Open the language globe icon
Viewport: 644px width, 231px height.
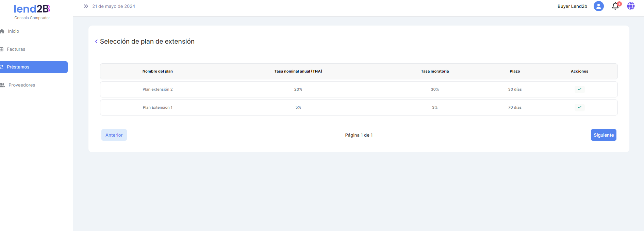pyautogui.click(x=631, y=6)
